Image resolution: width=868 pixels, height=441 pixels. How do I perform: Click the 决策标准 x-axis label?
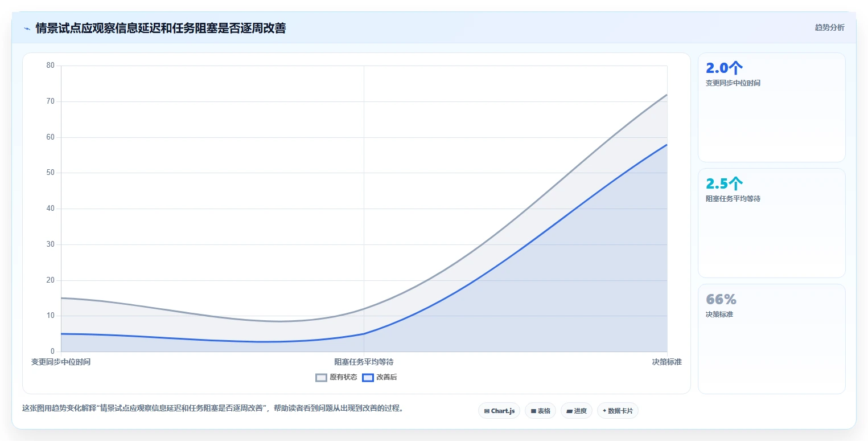point(667,362)
